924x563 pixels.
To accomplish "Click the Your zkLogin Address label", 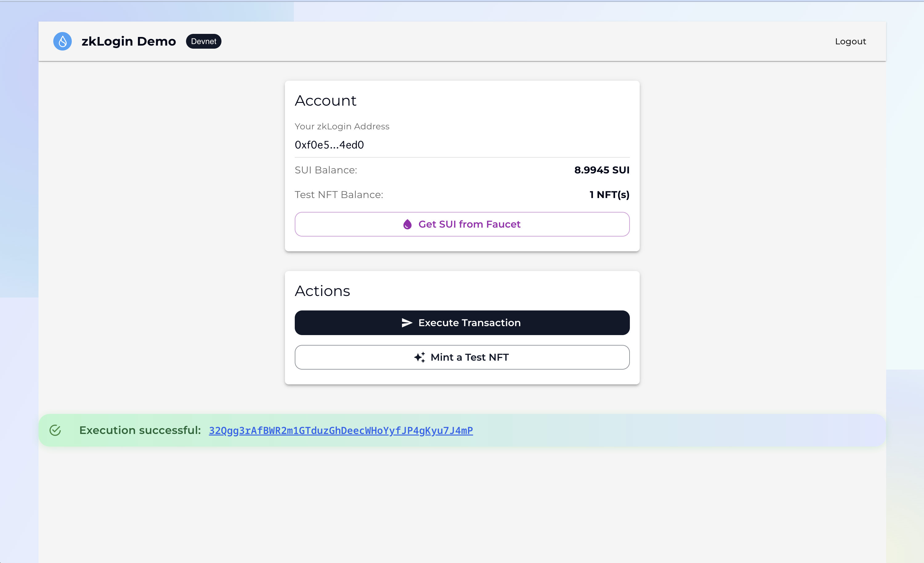I will click(x=342, y=126).
